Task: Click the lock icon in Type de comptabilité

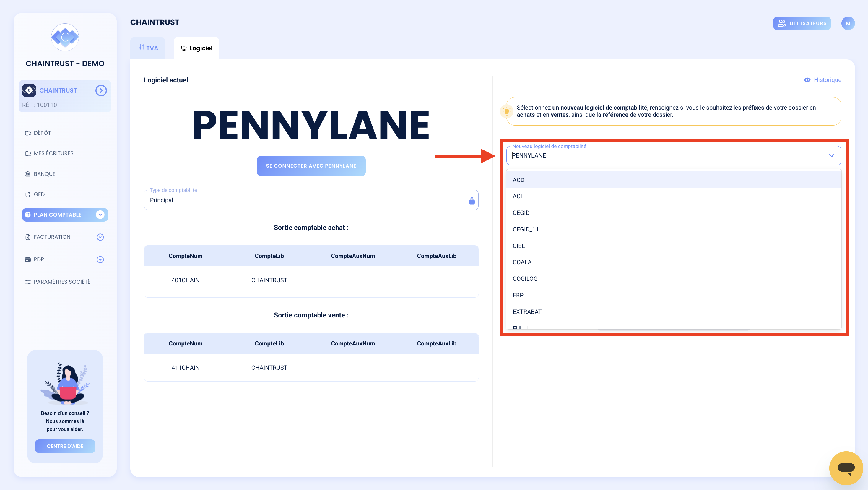Action: coord(472,201)
